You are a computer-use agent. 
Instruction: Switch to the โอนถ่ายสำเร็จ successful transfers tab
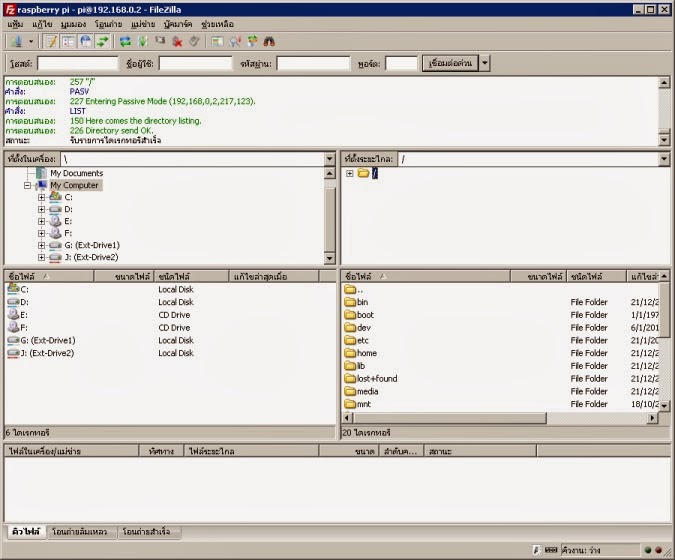click(146, 532)
